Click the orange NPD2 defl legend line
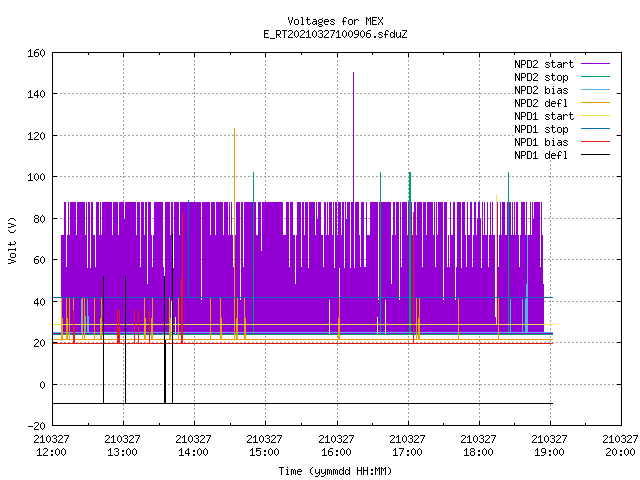The height and width of the screenshot is (480, 640). (x=596, y=103)
